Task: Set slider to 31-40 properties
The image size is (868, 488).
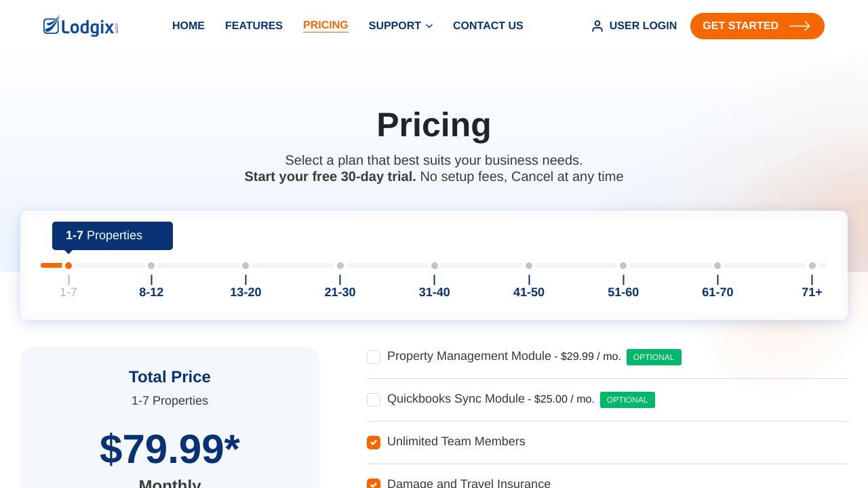Action: tap(435, 266)
